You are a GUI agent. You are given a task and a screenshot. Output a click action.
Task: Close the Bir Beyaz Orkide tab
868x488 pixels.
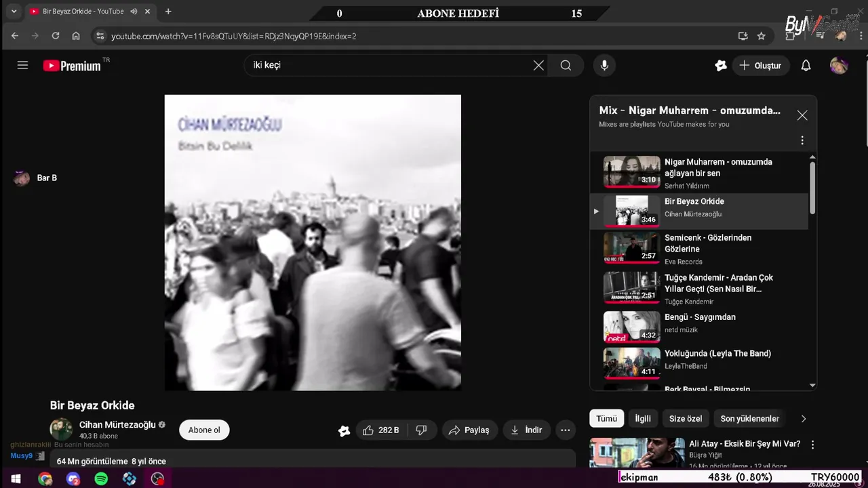147,12
